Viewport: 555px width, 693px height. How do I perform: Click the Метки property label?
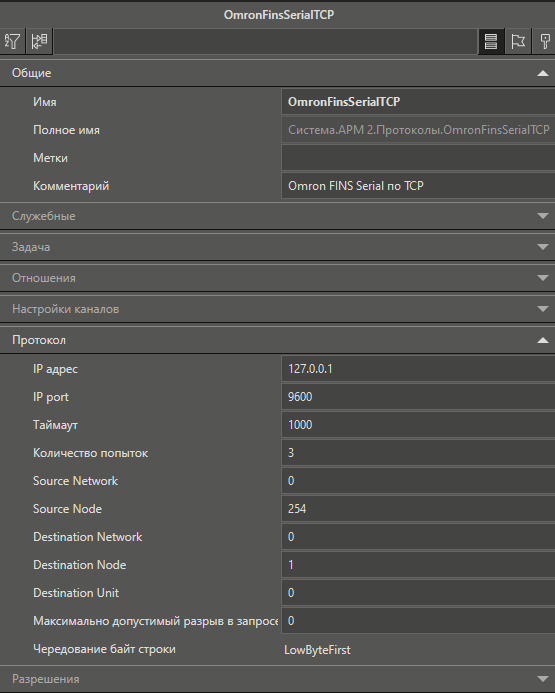click(x=50, y=158)
